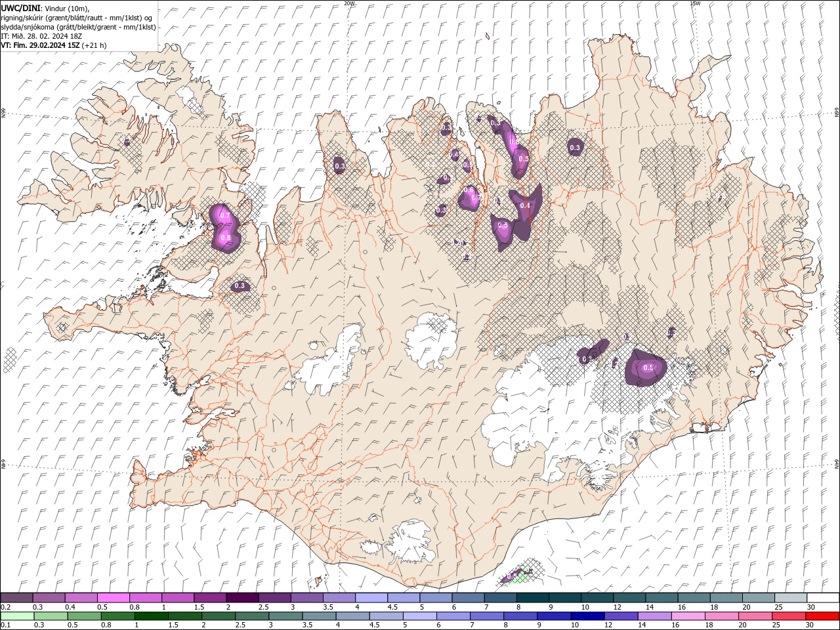Image resolution: width=840 pixels, height=630 pixels.
Task: Select lower rain scale deep blue 10 swatch
Action: [587, 616]
